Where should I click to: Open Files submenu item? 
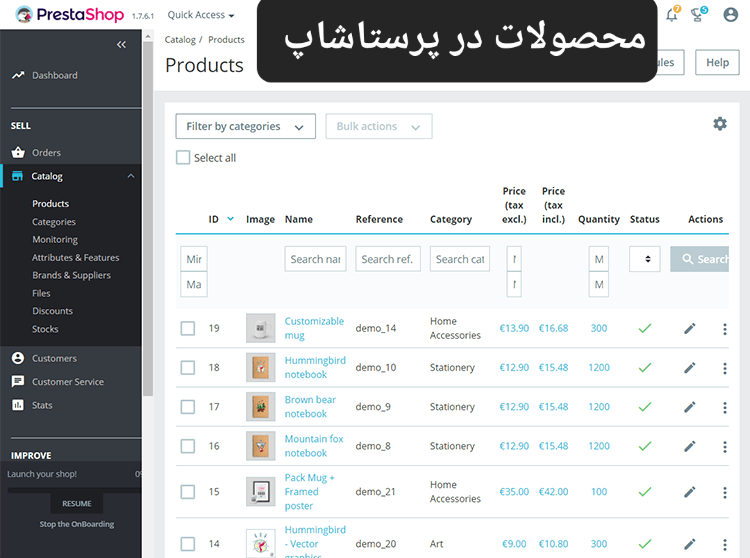(41, 293)
